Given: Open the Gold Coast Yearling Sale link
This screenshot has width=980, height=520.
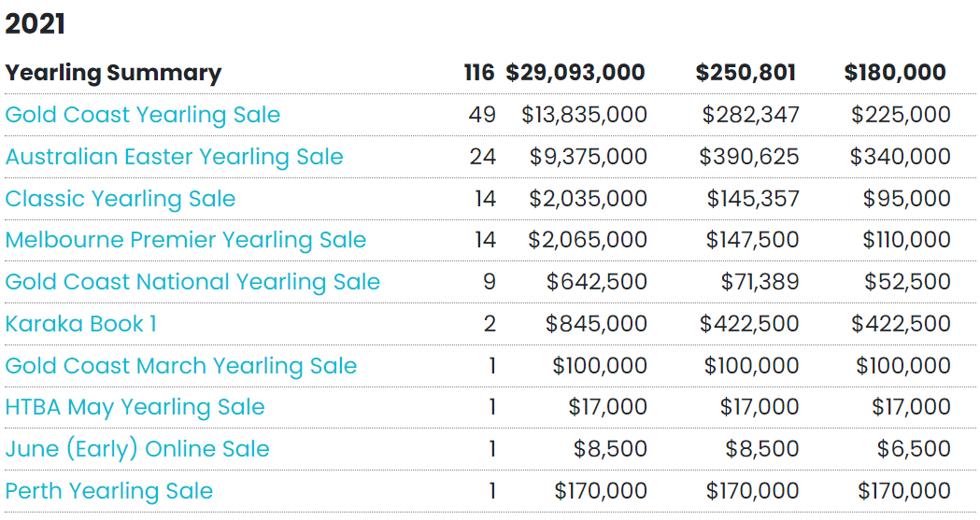Looking at the screenshot, I should [x=143, y=116].
